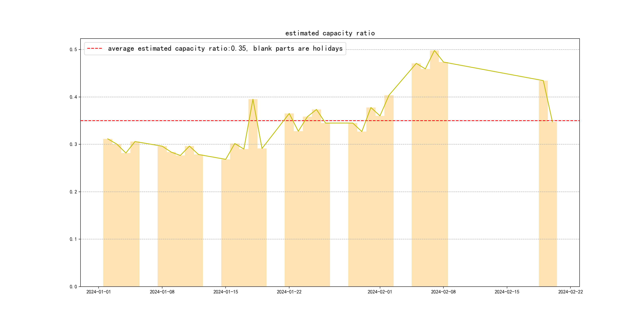Click the 2024-01-08 x-axis label

162,292
